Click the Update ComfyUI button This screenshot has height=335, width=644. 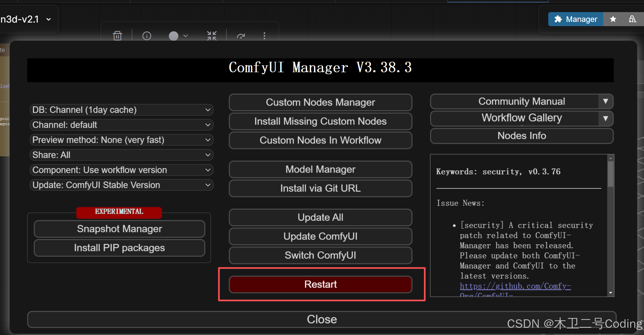click(x=320, y=236)
